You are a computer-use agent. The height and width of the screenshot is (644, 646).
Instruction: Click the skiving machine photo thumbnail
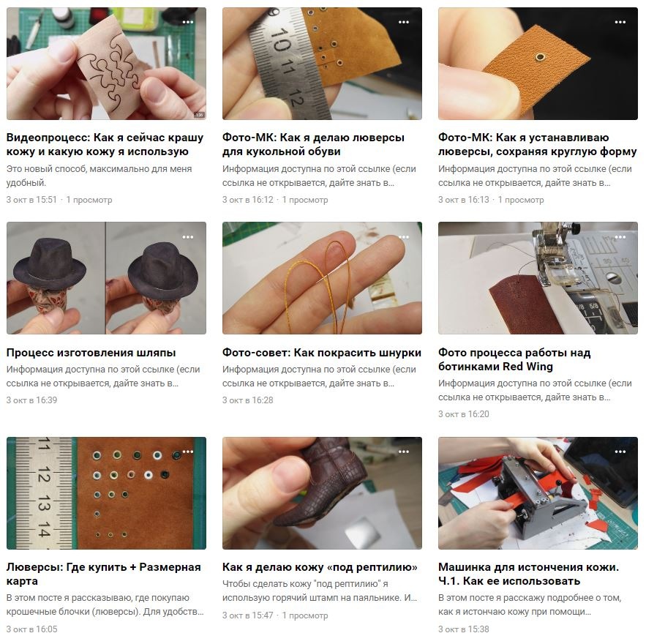coord(538,493)
